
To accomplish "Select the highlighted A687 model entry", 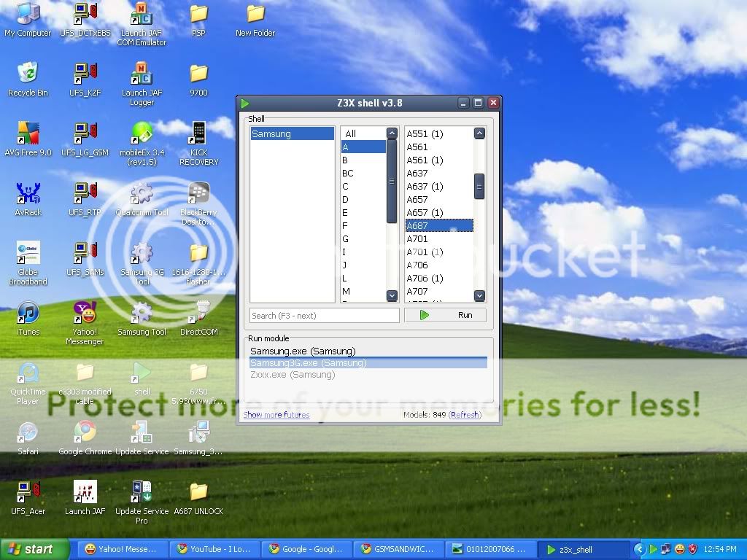I will coord(439,226).
